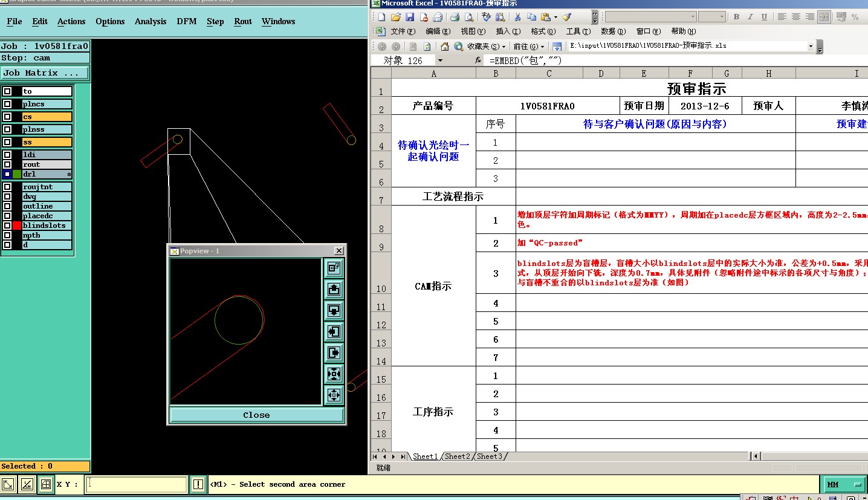Open the MM units dropdown
The image size is (868, 500).
[844, 484]
